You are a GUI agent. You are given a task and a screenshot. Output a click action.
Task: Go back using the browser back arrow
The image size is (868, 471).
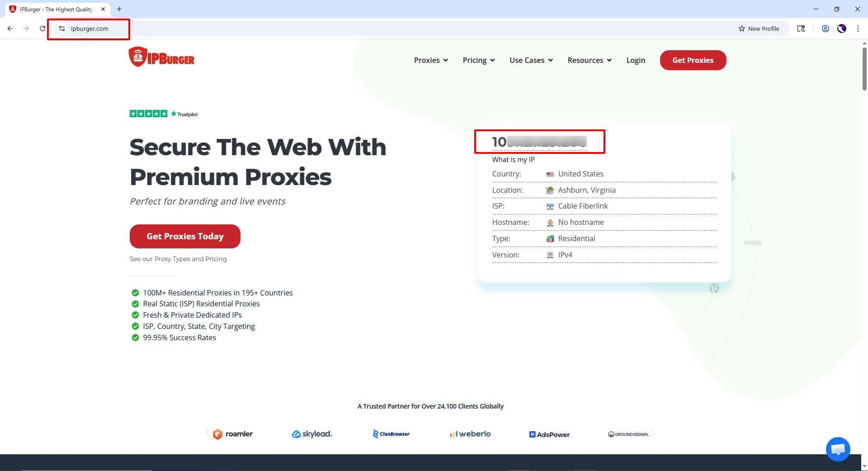10,29
